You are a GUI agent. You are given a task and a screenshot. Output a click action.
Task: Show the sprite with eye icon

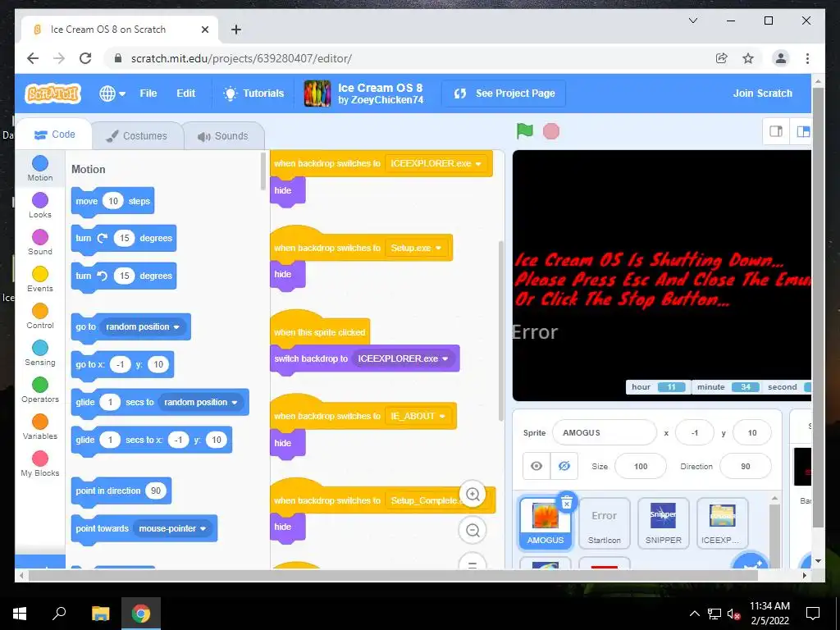[536, 466]
